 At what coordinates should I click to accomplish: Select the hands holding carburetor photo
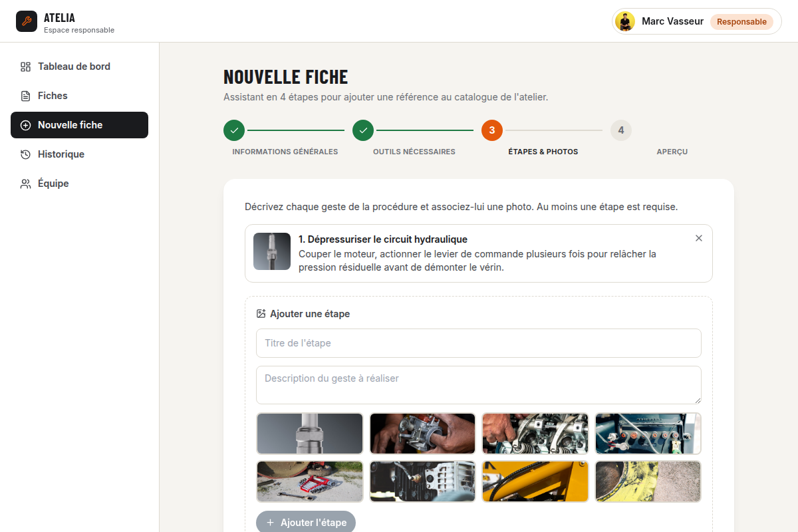[423, 434]
